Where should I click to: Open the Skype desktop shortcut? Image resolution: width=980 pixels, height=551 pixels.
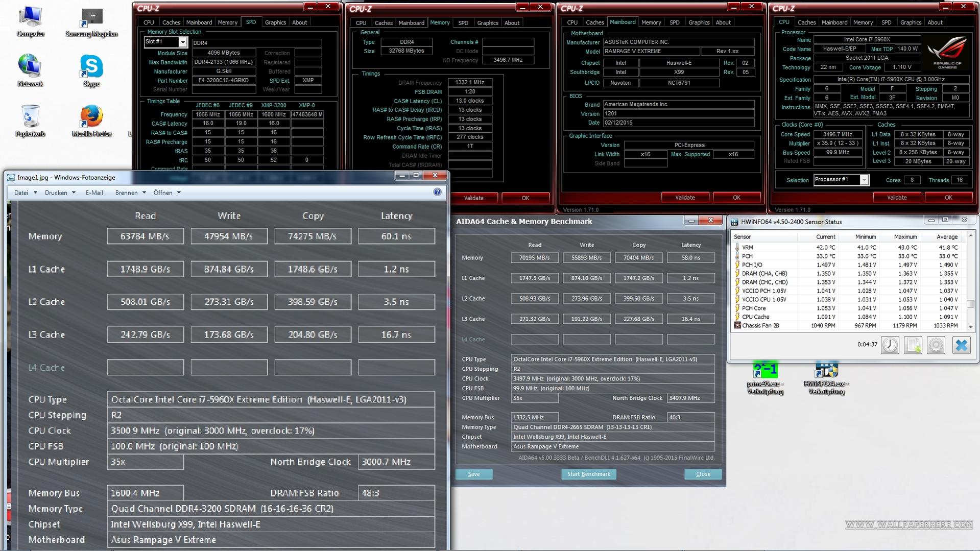pyautogui.click(x=91, y=70)
